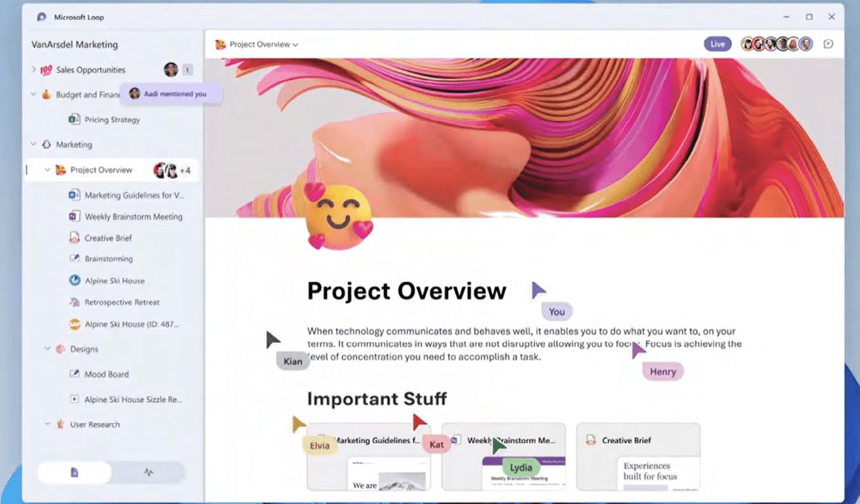Click the PDF icon on Creative Brief card

click(591, 440)
